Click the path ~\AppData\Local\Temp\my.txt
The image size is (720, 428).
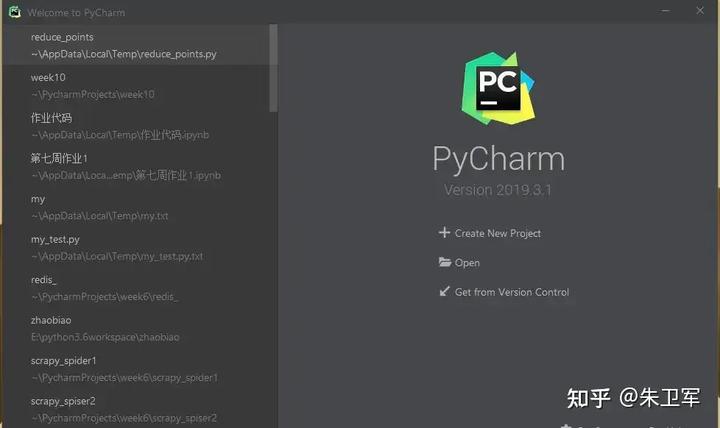(x=100, y=216)
